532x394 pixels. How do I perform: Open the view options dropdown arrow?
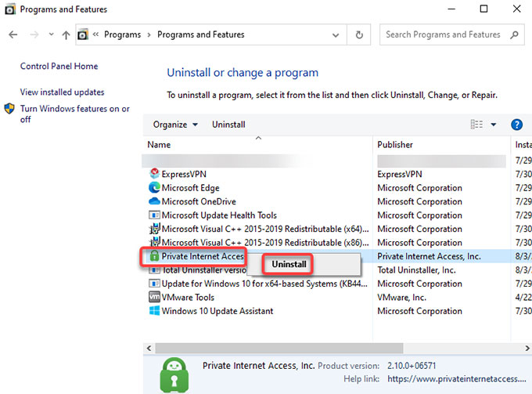click(494, 125)
